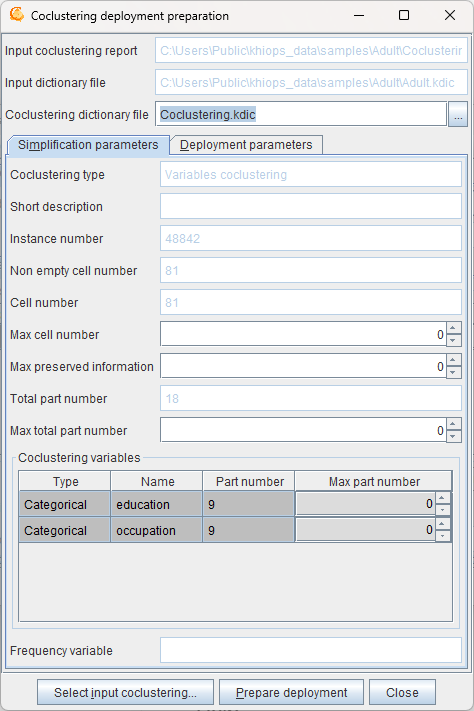
Task: Increase Max preserved information value
Action: tap(454, 360)
